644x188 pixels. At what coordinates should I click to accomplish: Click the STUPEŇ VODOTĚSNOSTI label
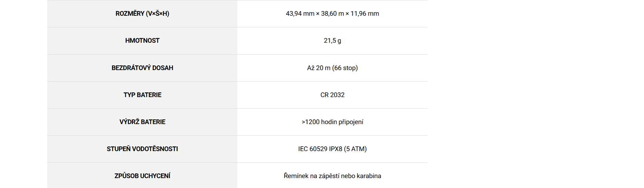click(142, 149)
